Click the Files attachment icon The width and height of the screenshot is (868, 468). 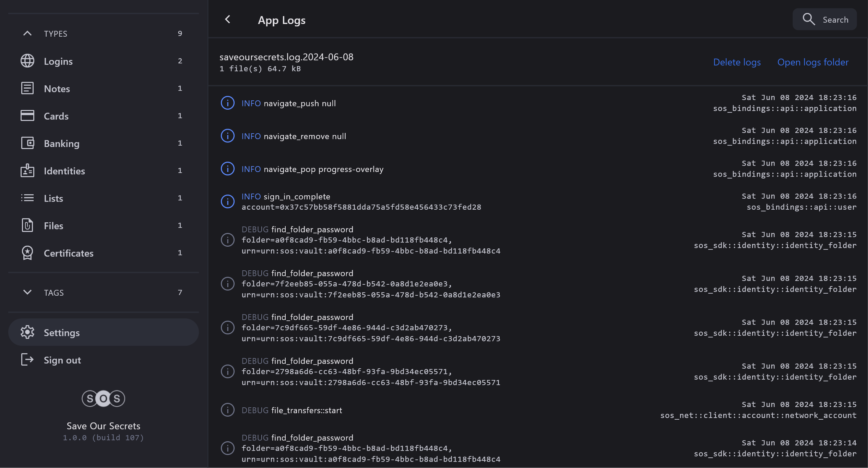coord(27,225)
